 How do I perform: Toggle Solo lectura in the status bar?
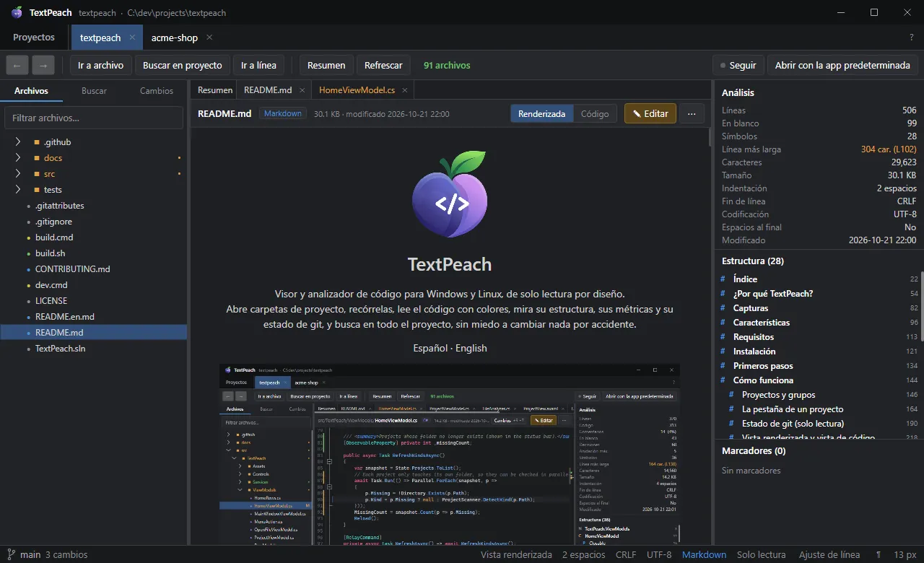(x=761, y=555)
